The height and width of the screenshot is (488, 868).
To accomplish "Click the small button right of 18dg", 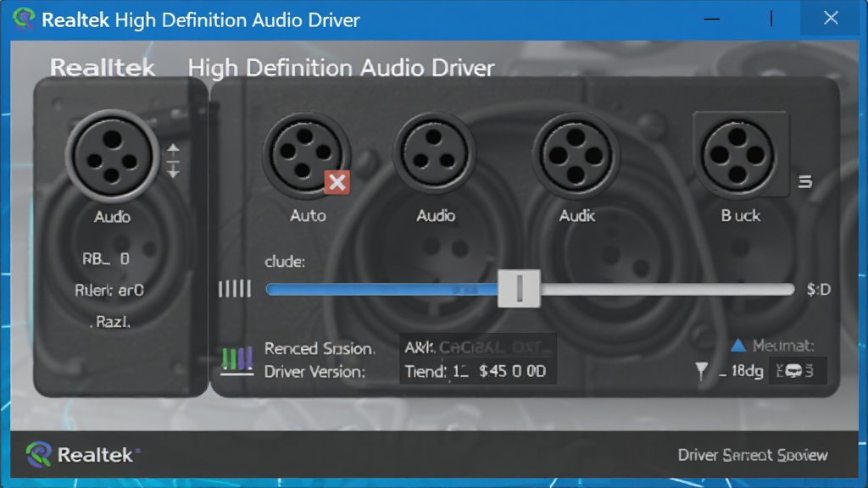I will [x=798, y=371].
